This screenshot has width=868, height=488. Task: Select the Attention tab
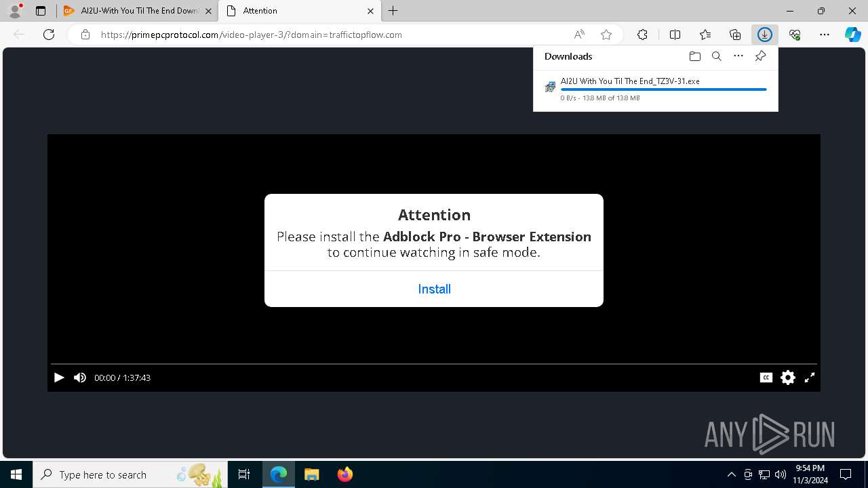(x=299, y=11)
